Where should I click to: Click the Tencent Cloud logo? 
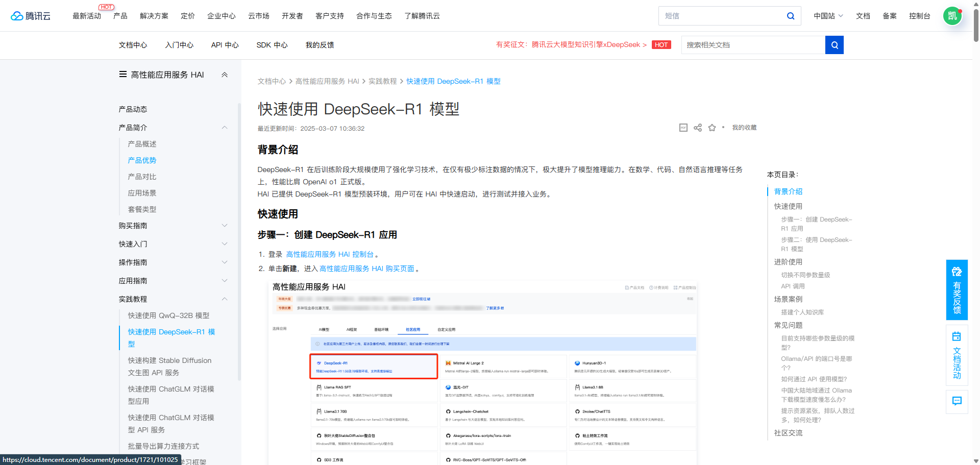(31, 16)
